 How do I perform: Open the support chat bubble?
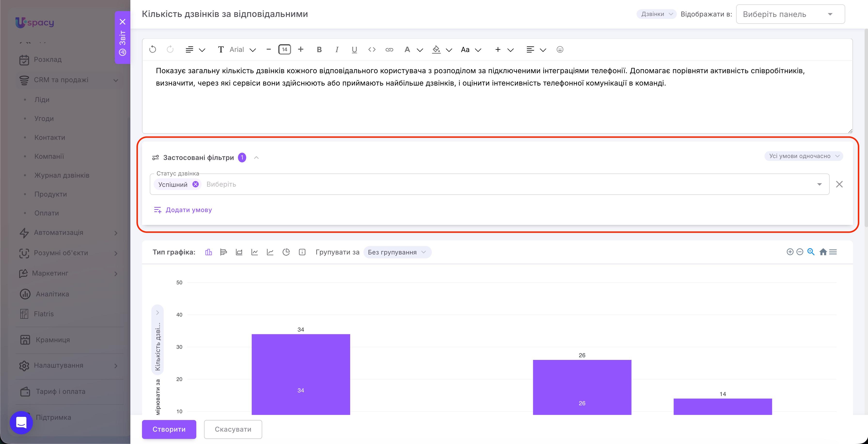click(x=21, y=422)
